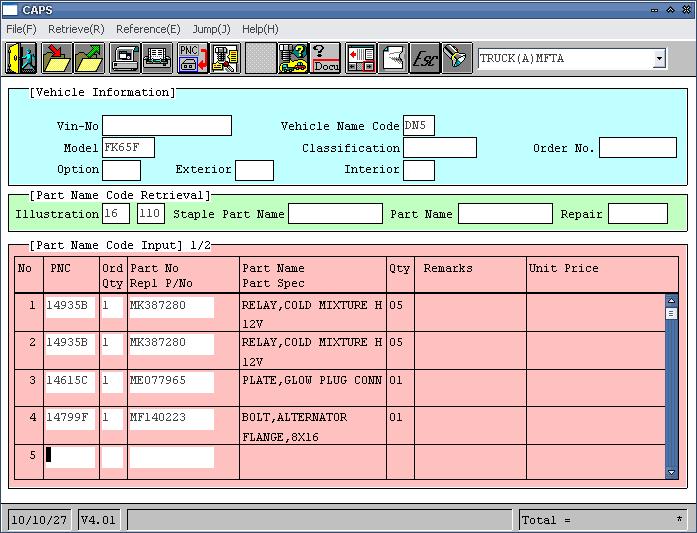Click part number MK387280 in row 1
The image size is (697, 533).
point(171,307)
